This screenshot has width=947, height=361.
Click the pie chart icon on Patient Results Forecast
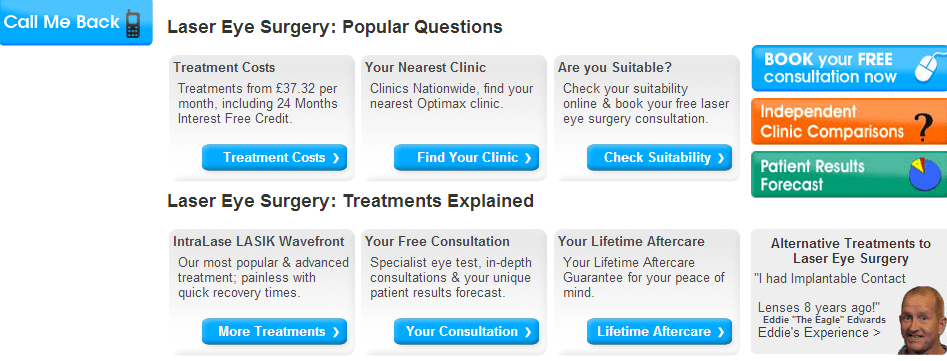click(927, 174)
